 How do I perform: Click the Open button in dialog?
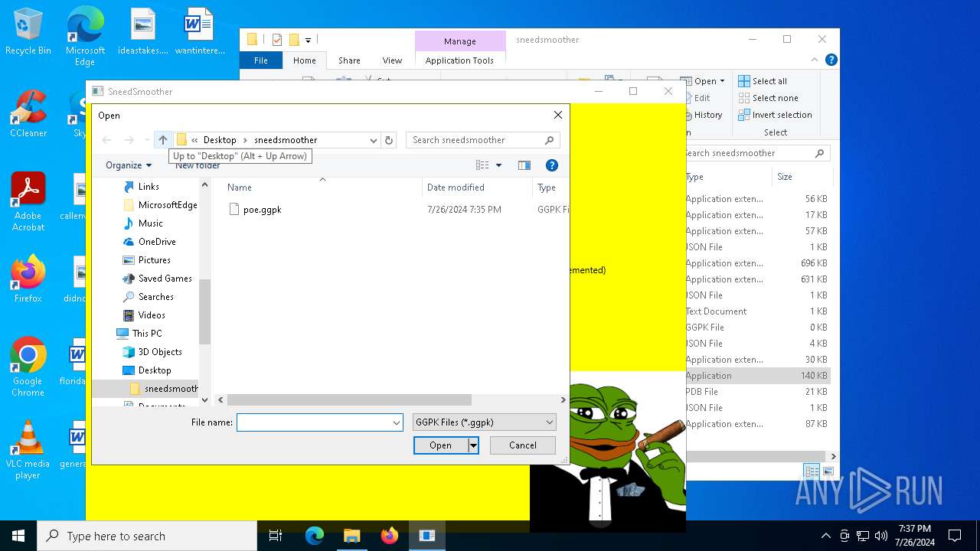[440, 445]
